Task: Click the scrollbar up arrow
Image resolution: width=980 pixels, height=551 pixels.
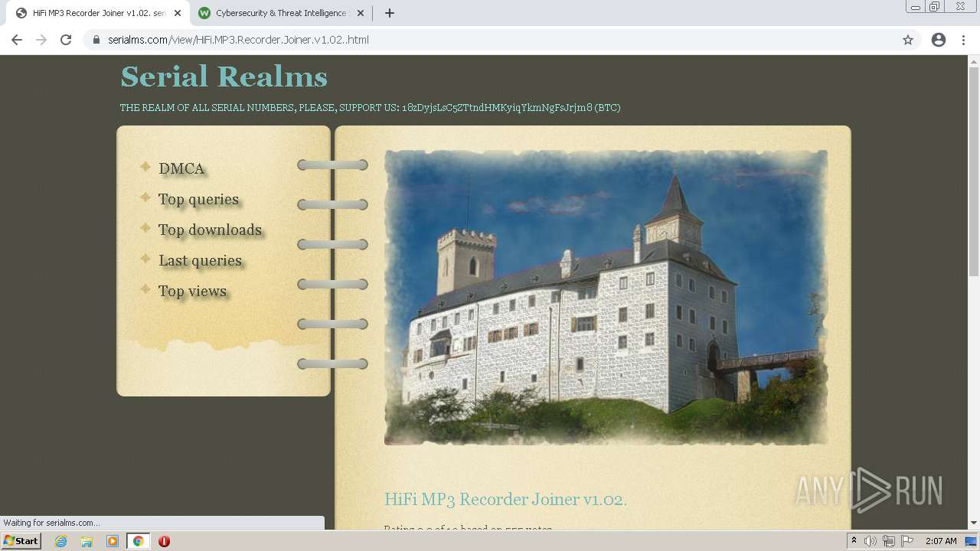Action: 974,61
